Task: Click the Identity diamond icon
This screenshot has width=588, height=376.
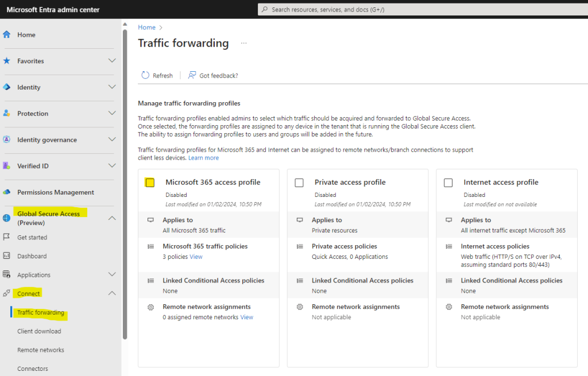Action: pos(7,87)
